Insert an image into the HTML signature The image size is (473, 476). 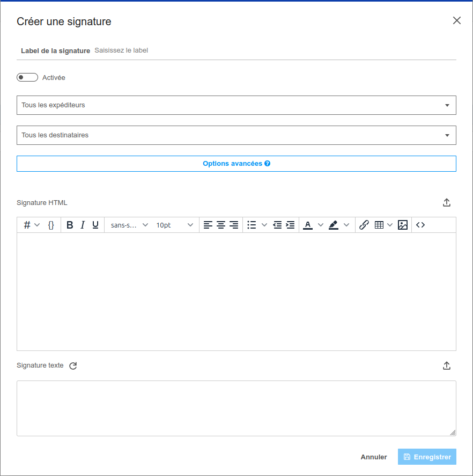403,225
